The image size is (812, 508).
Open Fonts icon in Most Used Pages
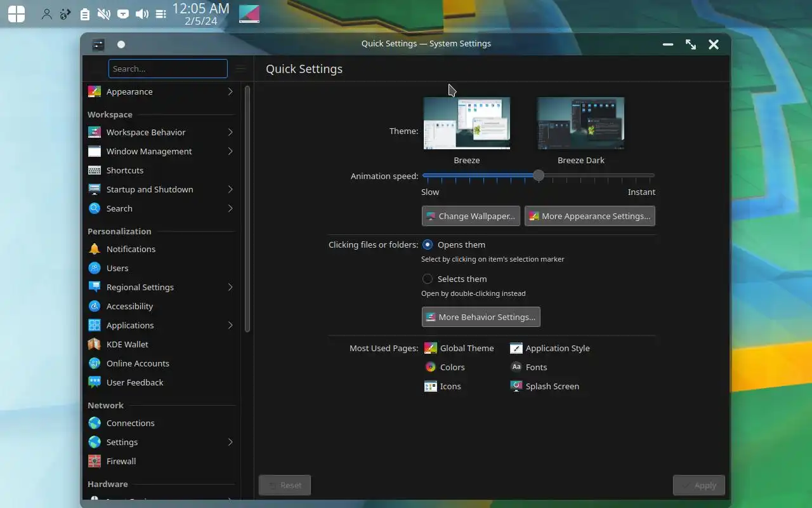[x=516, y=367]
